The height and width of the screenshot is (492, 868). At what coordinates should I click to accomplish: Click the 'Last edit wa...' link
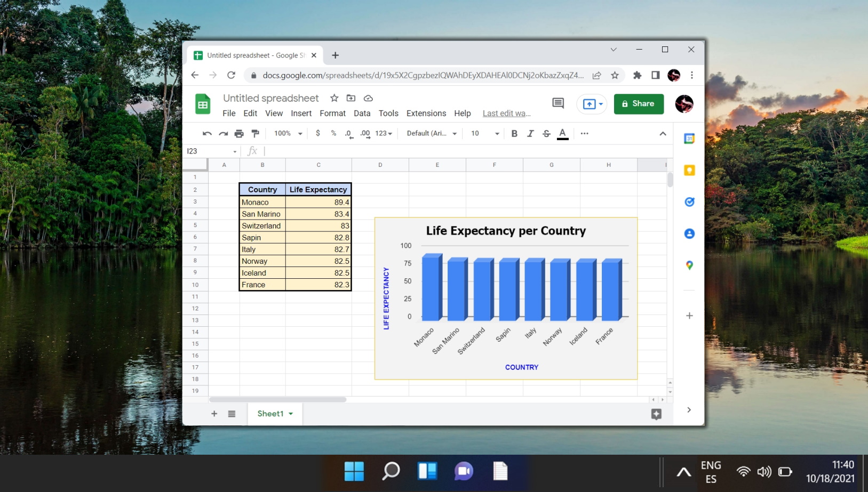507,114
